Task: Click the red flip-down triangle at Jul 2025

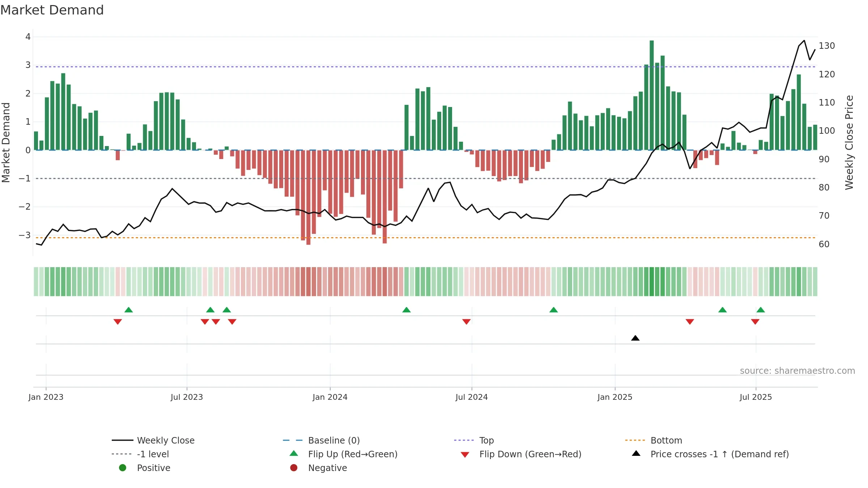Action: point(755,322)
